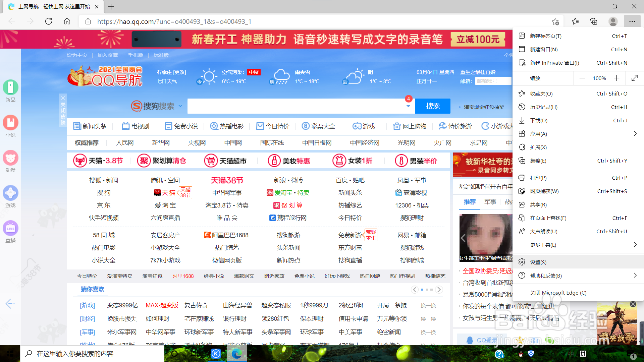Screen dimensions: 644x362
Task: Open 网上购物 category link
Action: tap(410, 126)
